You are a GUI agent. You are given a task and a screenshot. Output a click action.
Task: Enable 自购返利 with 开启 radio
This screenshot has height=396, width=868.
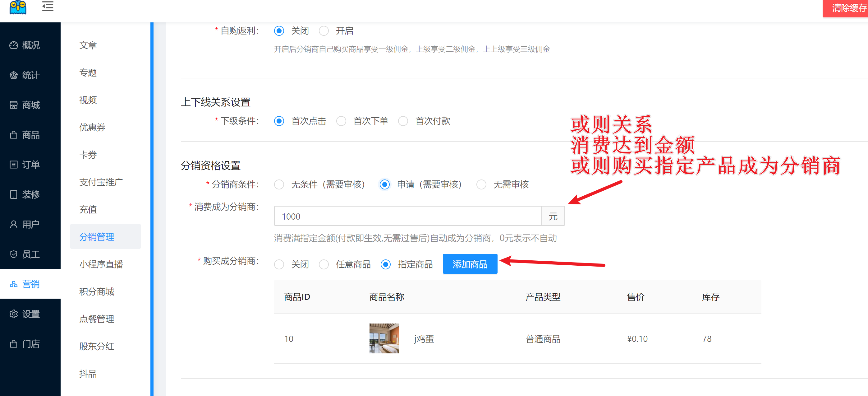click(x=324, y=31)
